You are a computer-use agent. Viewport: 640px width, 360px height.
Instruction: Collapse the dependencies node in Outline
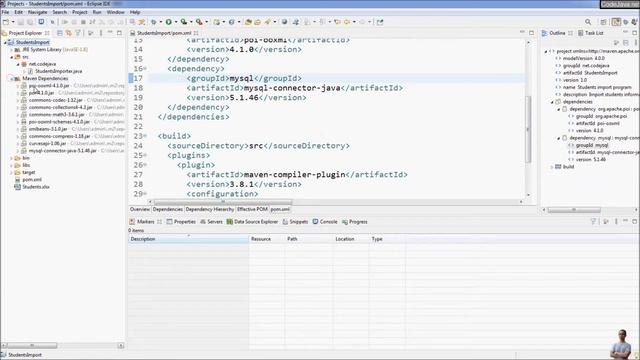tap(552, 102)
